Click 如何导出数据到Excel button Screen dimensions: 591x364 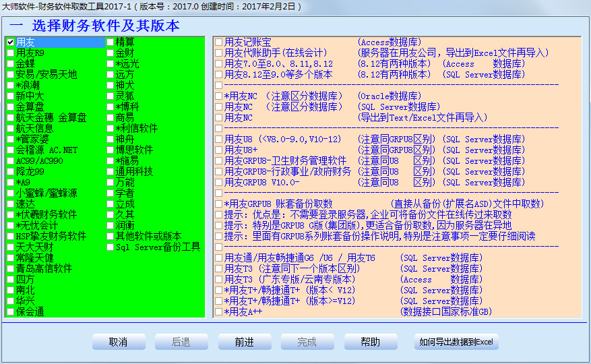(x=456, y=342)
